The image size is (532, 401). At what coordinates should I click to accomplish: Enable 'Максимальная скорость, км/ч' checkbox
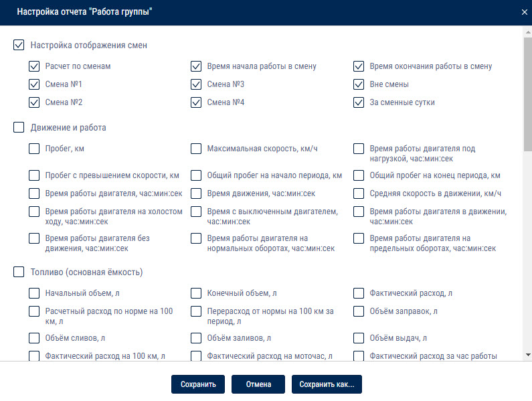pos(196,149)
